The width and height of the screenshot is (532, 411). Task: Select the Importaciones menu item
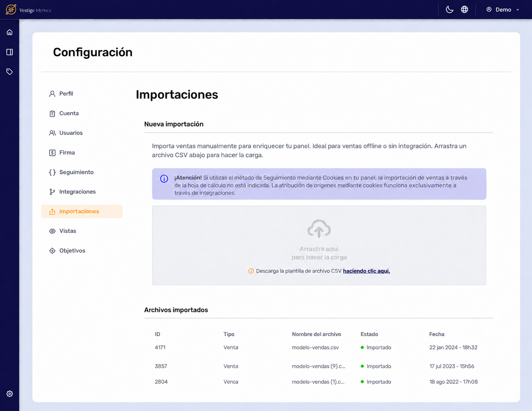82,211
